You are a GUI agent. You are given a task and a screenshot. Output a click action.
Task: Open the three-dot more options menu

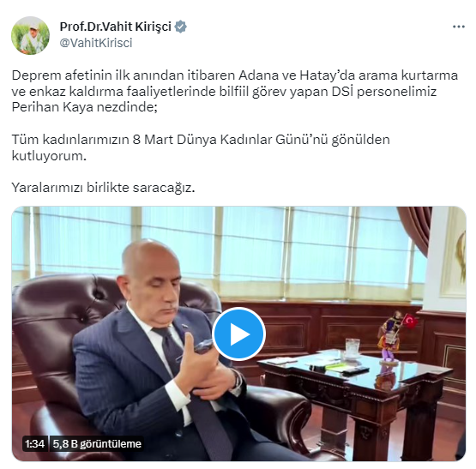pyautogui.click(x=458, y=27)
